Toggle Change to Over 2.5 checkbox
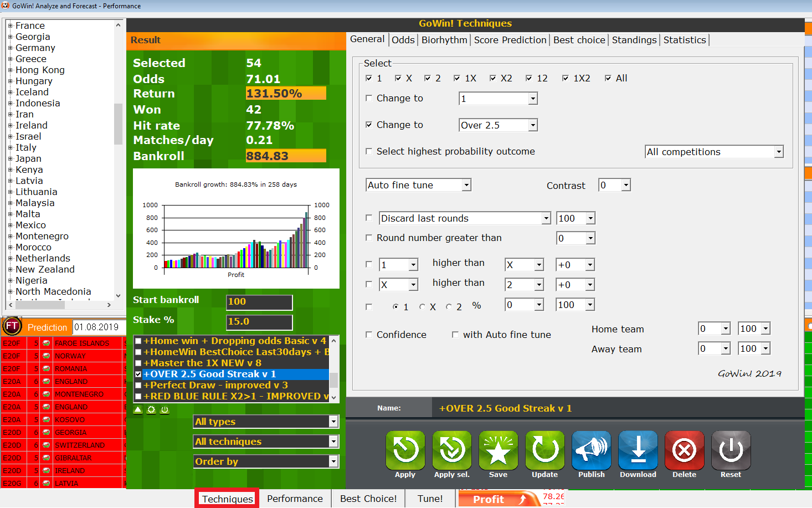 point(369,125)
